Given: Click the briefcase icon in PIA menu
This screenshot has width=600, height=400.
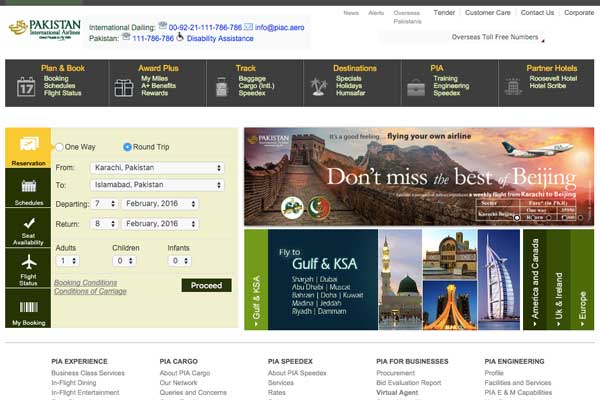Looking at the screenshot, I should (x=416, y=88).
